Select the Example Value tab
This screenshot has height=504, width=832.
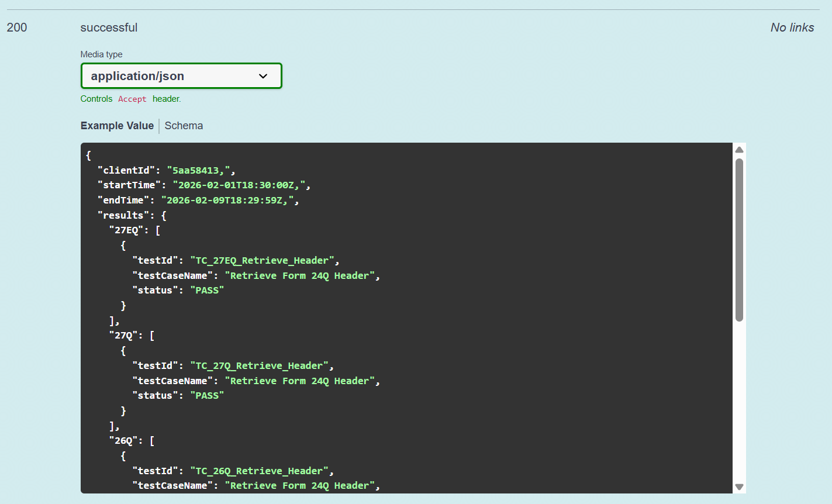(117, 126)
